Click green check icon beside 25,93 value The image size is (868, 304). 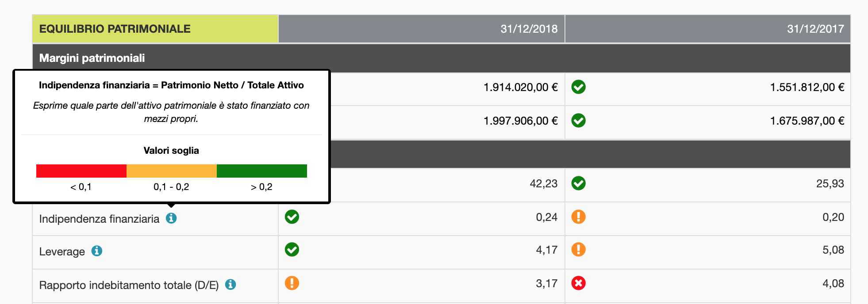(578, 183)
